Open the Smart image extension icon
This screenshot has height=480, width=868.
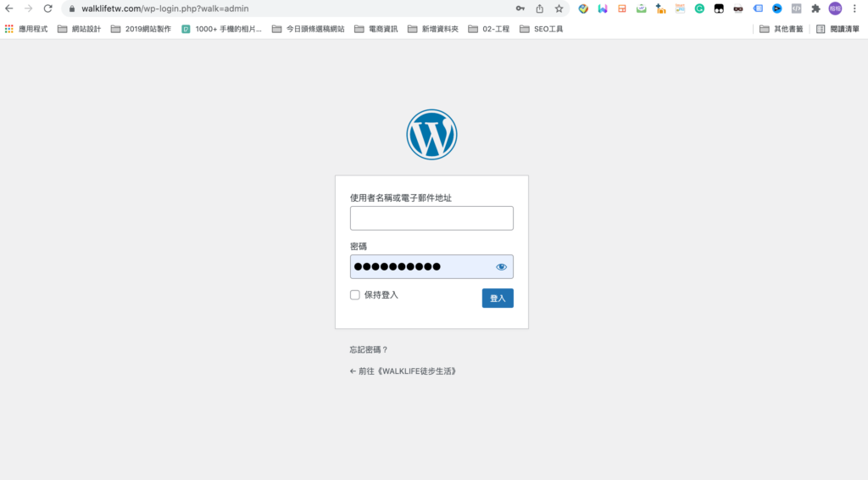(x=680, y=8)
